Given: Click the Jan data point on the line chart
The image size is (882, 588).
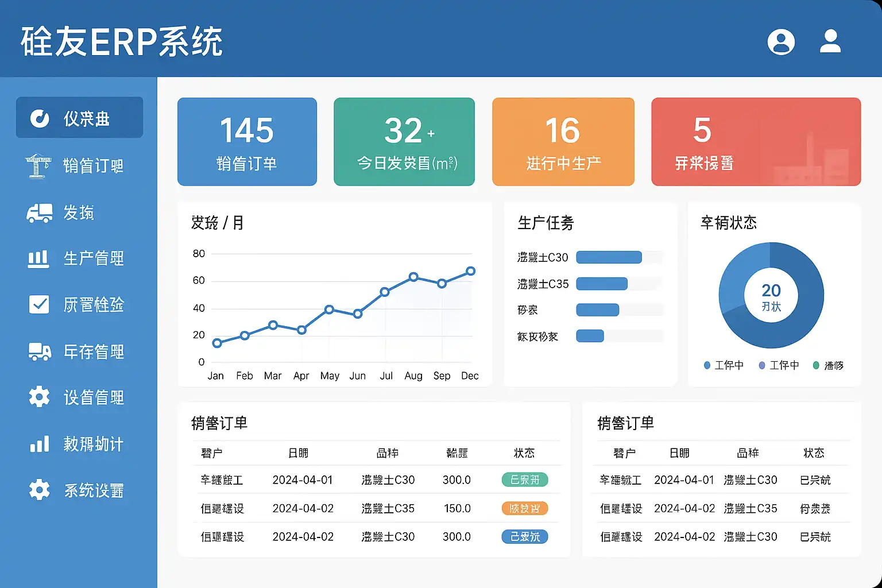Looking at the screenshot, I should point(217,343).
